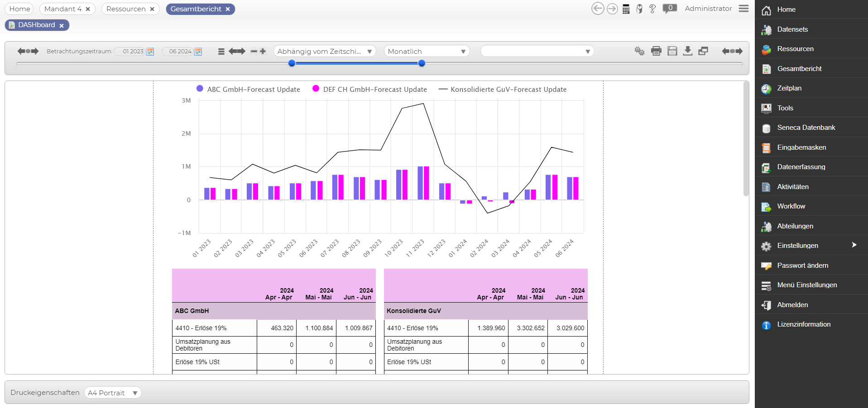Click the floppy disk save icon
868x408 pixels.
tap(672, 51)
